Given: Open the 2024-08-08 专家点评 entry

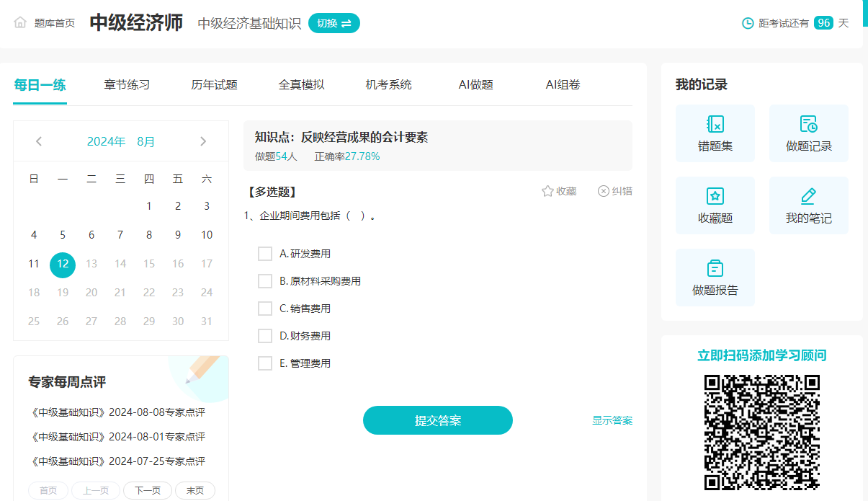Looking at the screenshot, I should click(x=118, y=413).
